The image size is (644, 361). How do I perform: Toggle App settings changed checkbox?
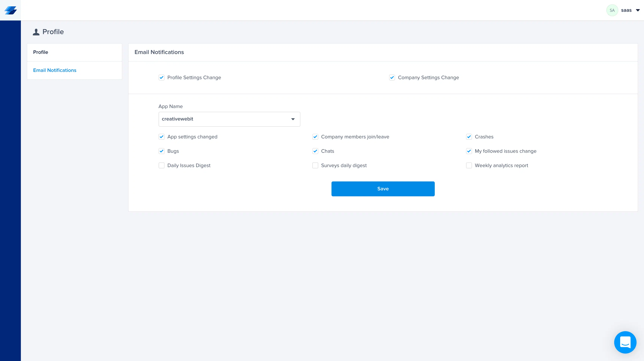[x=162, y=137]
